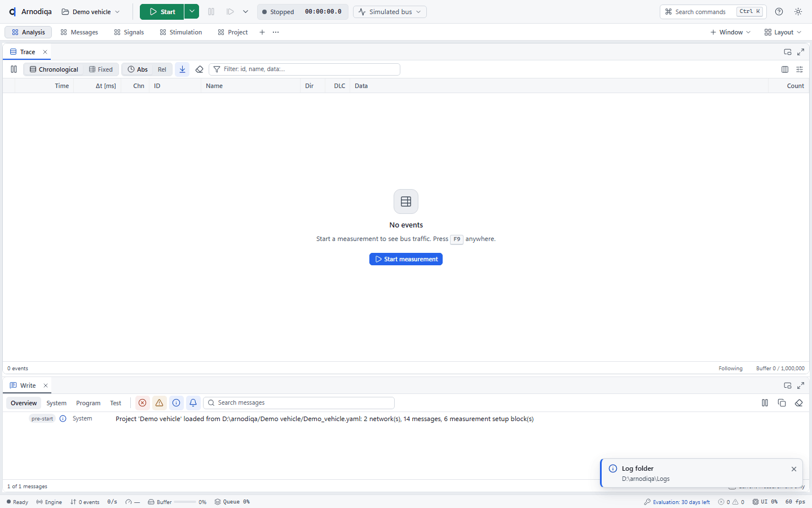Open the Window dropdown menu
812x508 pixels.
coord(730,32)
